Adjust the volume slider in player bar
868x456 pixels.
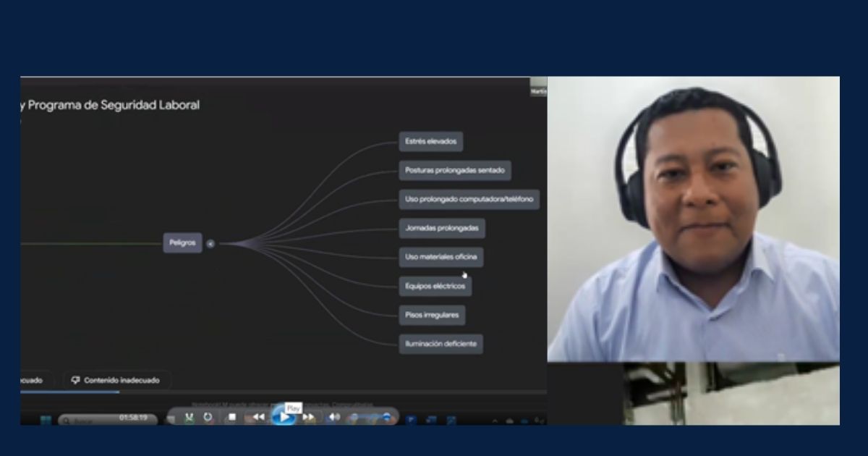pyautogui.click(x=370, y=418)
